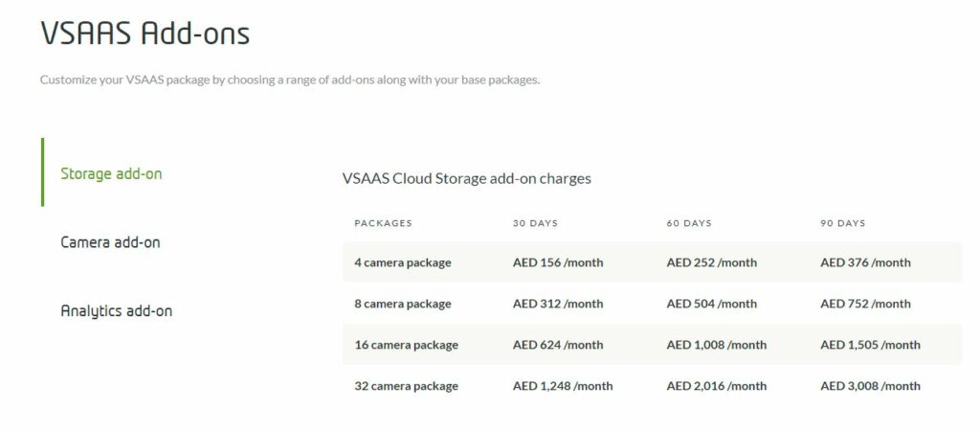Select the 8 camera package row label

[403, 304]
